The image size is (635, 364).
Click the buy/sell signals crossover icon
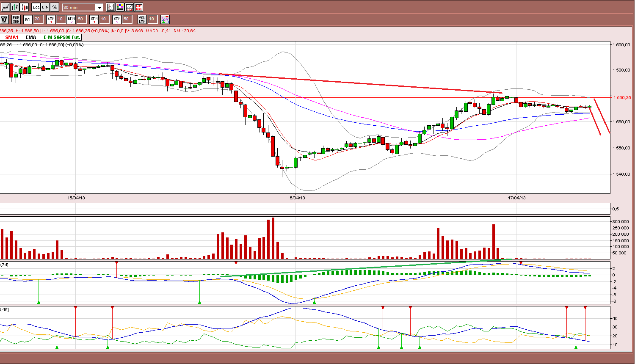pyautogui.click(x=165, y=19)
